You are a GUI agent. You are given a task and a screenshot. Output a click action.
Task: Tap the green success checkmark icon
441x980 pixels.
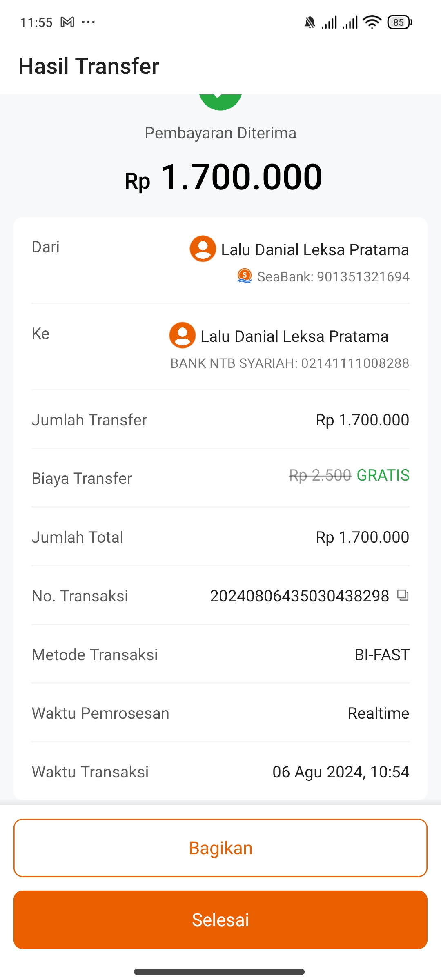[220, 101]
